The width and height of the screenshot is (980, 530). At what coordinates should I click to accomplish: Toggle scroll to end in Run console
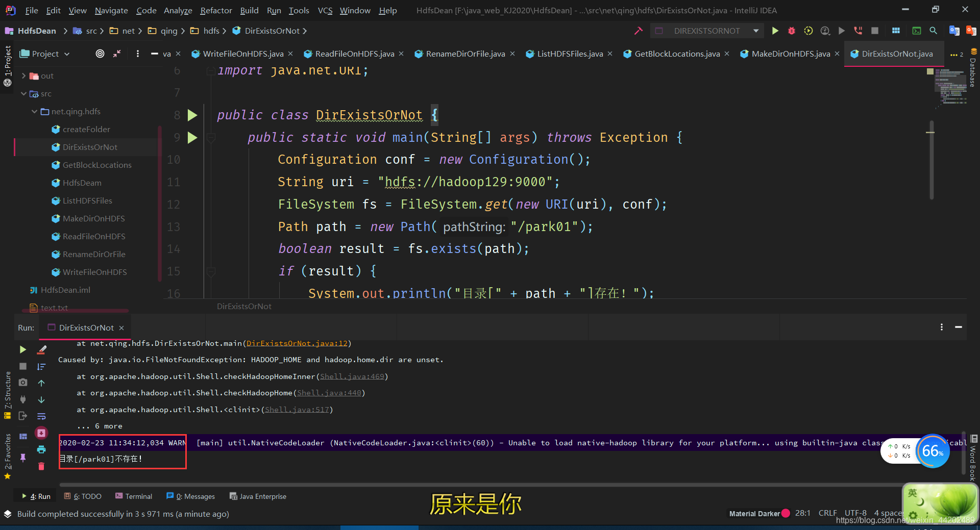[x=41, y=433]
